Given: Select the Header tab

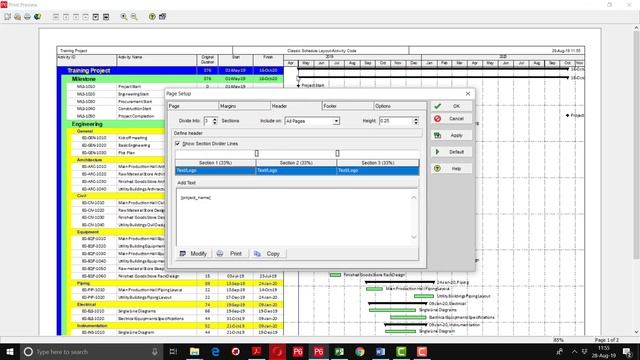Looking at the screenshot, I should click(x=296, y=106).
